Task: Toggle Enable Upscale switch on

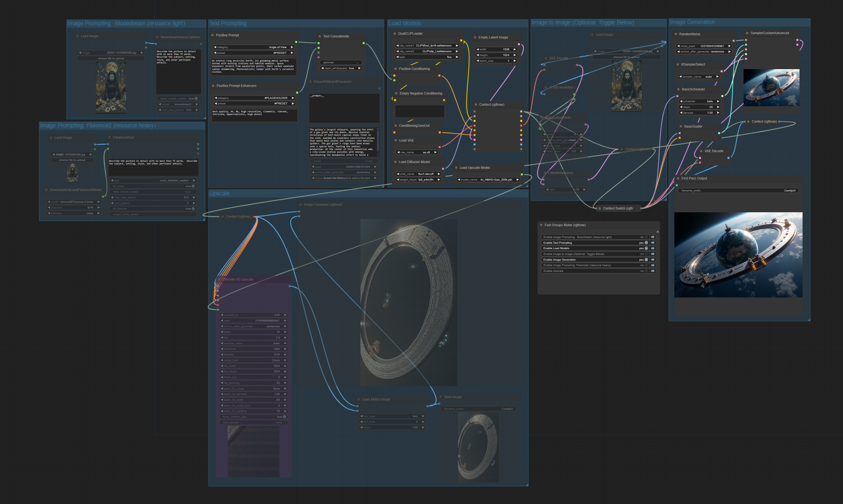Action: pos(646,271)
